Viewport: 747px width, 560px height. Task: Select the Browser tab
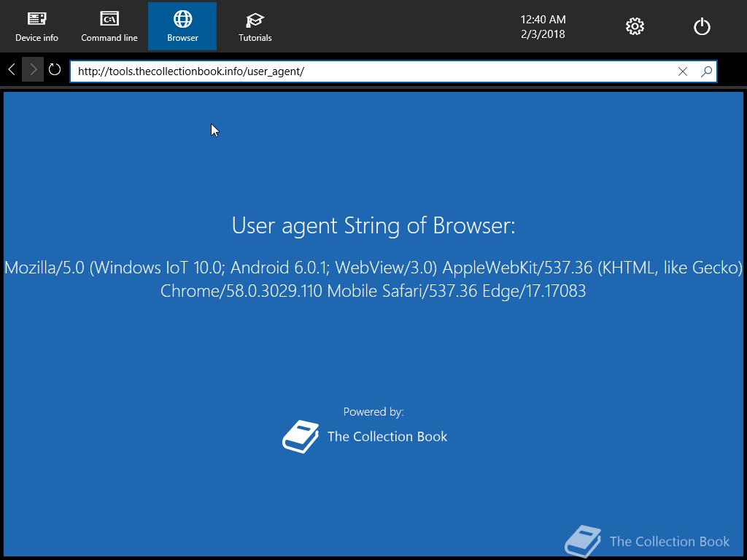click(182, 26)
